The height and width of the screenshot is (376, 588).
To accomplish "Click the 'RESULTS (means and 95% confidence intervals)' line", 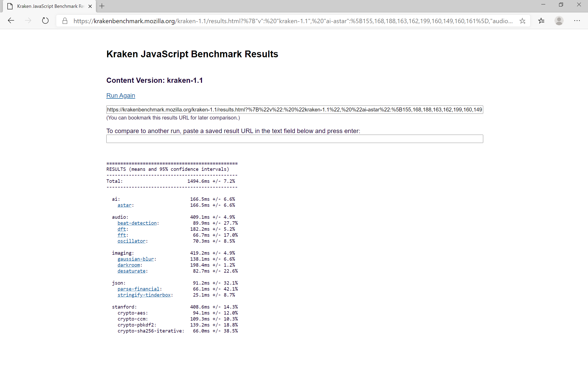I will pos(168,169).
